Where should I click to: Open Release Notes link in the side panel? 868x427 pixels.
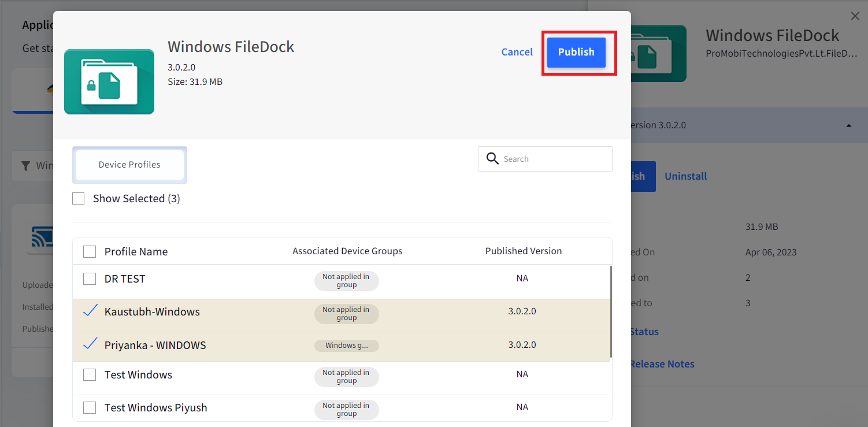click(662, 364)
